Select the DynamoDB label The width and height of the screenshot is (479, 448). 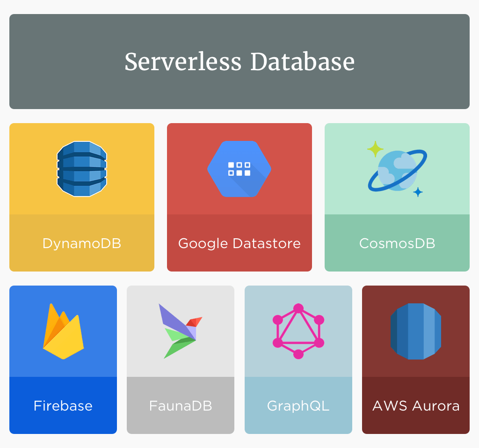(82, 243)
